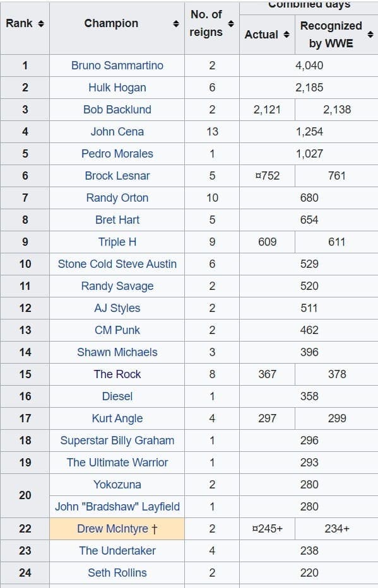This screenshot has width=378, height=588.
Task: Visit Stone Cold Steve Austin's page
Action: [x=116, y=264]
